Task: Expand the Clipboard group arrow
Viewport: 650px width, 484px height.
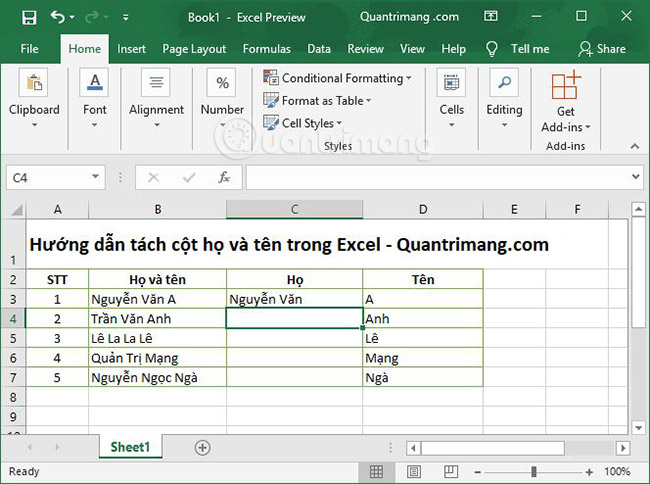Action: [34, 125]
